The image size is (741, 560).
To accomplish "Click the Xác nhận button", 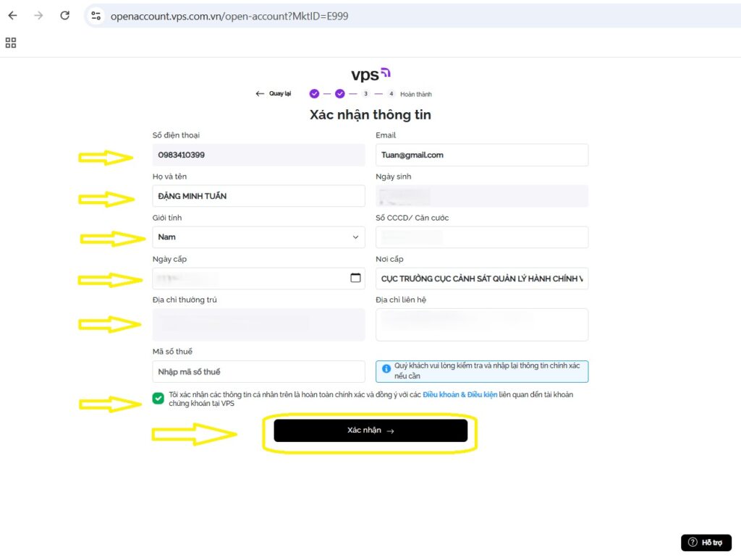I will [x=370, y=430].
